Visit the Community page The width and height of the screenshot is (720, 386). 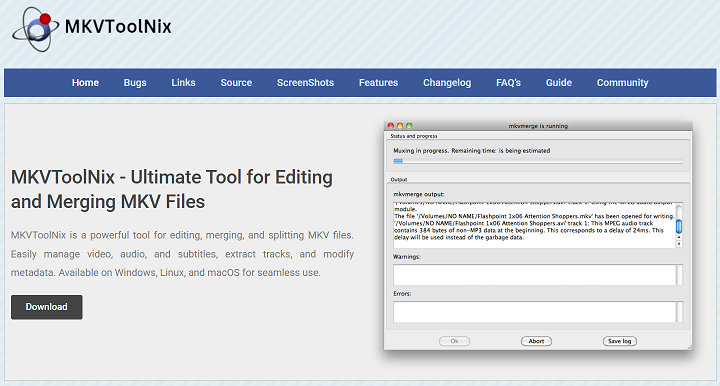click(x=622, y=83)
